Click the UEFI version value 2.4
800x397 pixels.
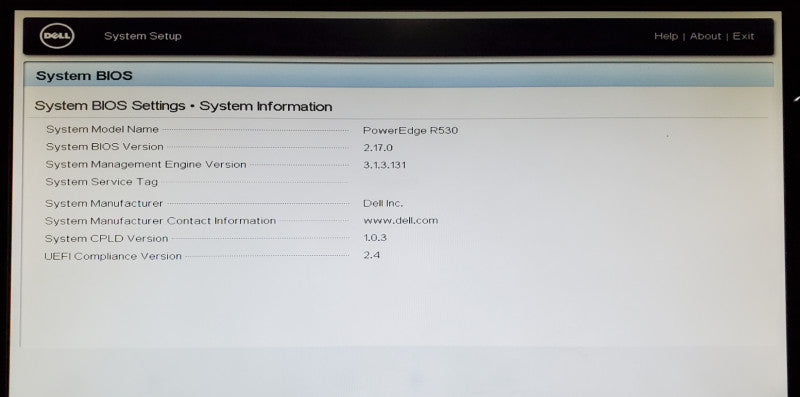click(x=371, y=255)
